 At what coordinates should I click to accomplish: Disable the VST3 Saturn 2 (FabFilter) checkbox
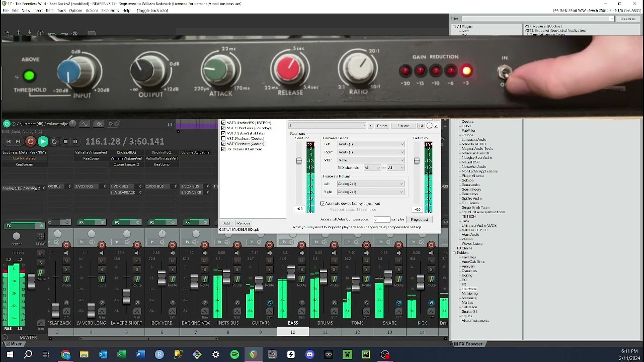coord(223,133)
